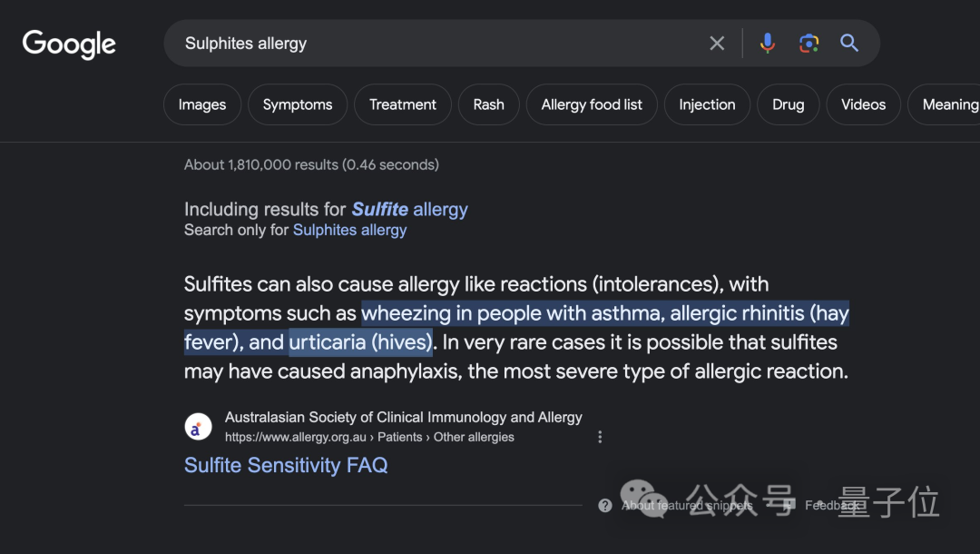Open the three-dot menu beside allergy.org.au result
The height and width of the screenshot is (554, 980).
(x=600, y=437)
